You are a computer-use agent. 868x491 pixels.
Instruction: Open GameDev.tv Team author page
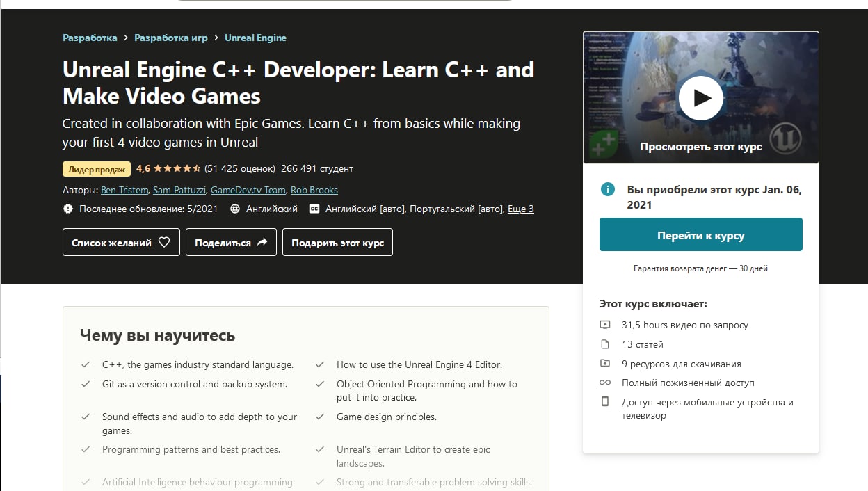(x=248, y=190)
